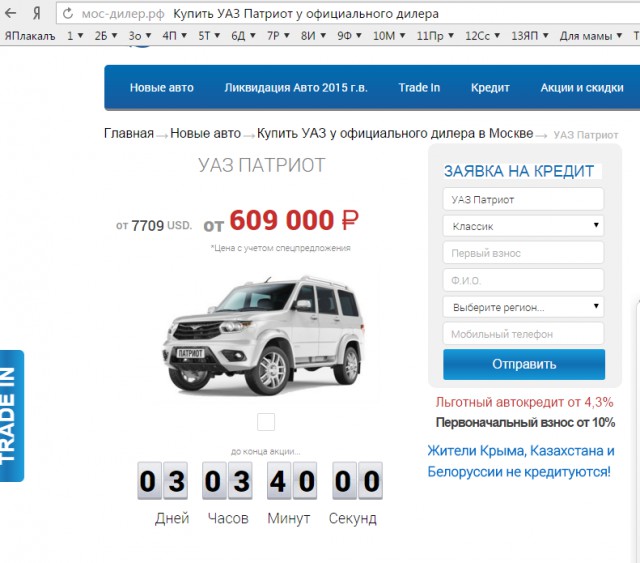
Task: Open the Yandex 'Я' home button
Action: pyautogui.click(x=37, y=13)
